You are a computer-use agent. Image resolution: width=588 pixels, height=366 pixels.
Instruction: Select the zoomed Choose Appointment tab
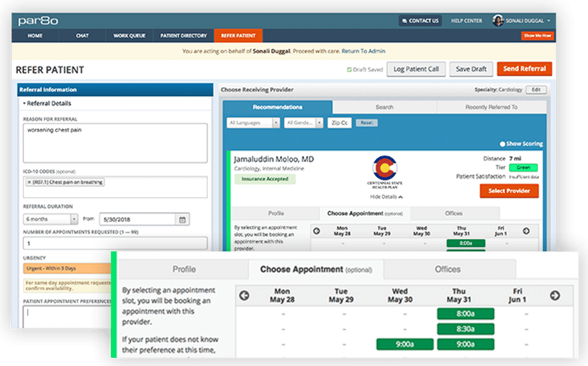coord(316,269)
